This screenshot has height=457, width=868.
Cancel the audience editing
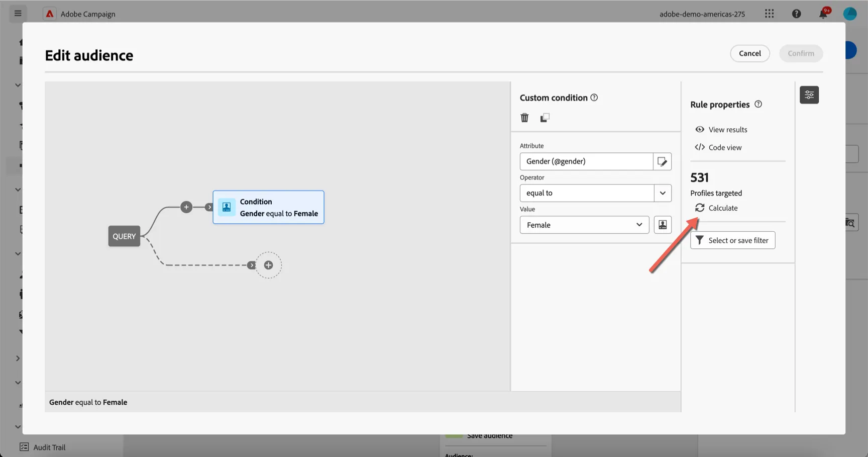click(749, 53)
